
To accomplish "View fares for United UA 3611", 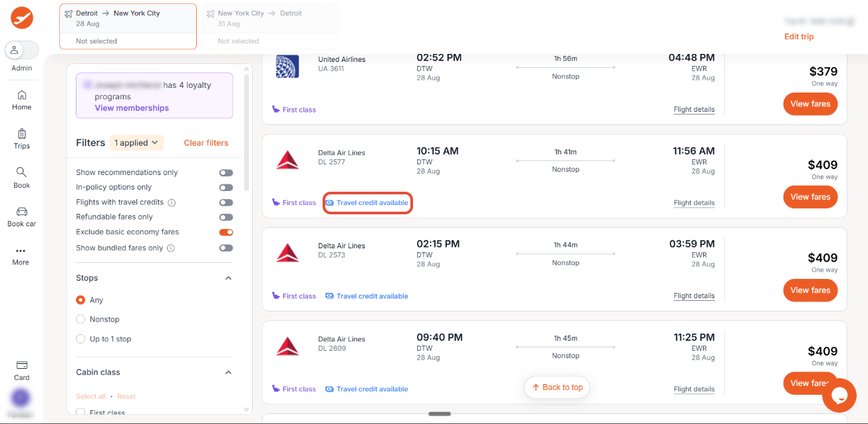I will (x=810, y=104).
